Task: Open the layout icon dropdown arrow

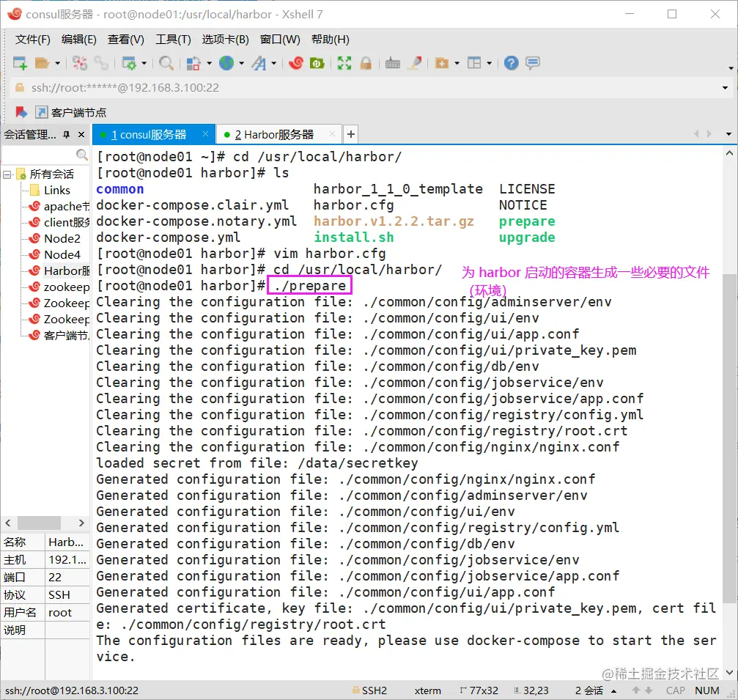Action: 489,62
